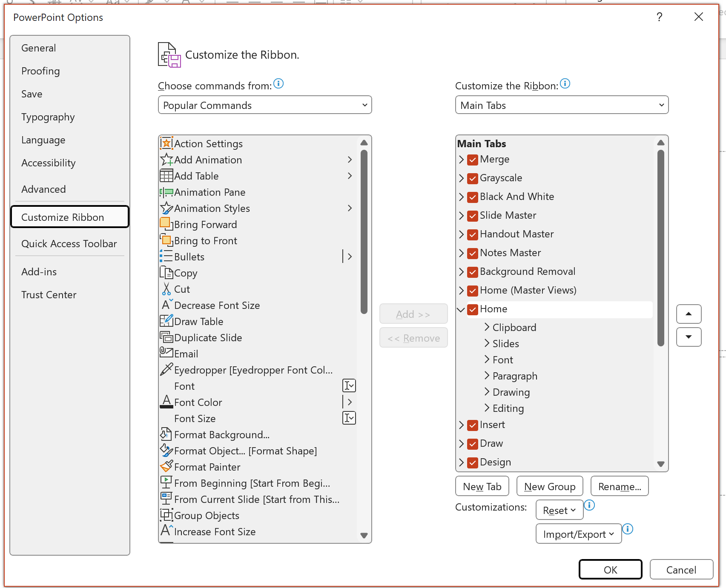Viewport: 726px width, 588px height.
Task: Open the Choose commands from dropdown
Action: tap(265, 105)
